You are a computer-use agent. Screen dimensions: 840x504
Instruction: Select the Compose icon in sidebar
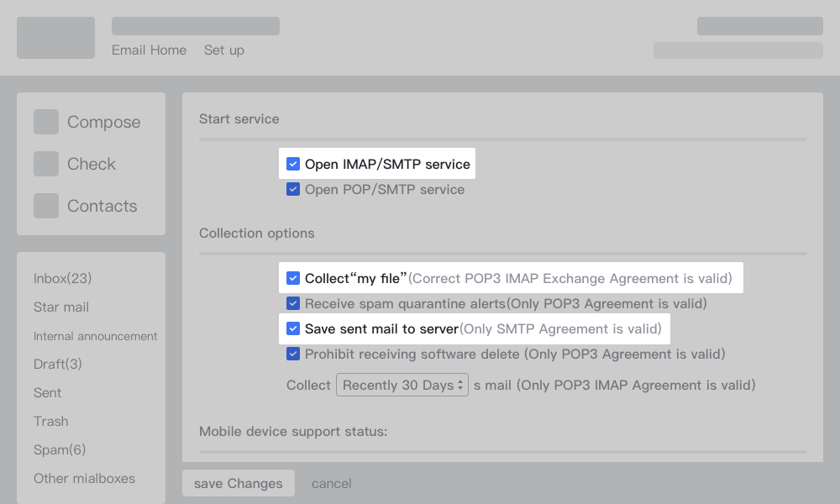(46, 122)
